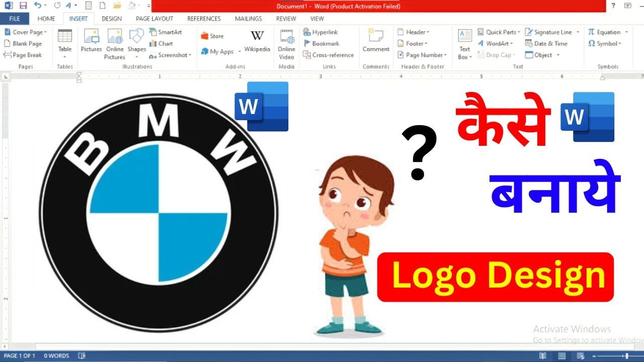Open the folder icon in quick access toolbar
Viewport: 644px width, 362px height.
pyautogui.click(x=117, y=6)
